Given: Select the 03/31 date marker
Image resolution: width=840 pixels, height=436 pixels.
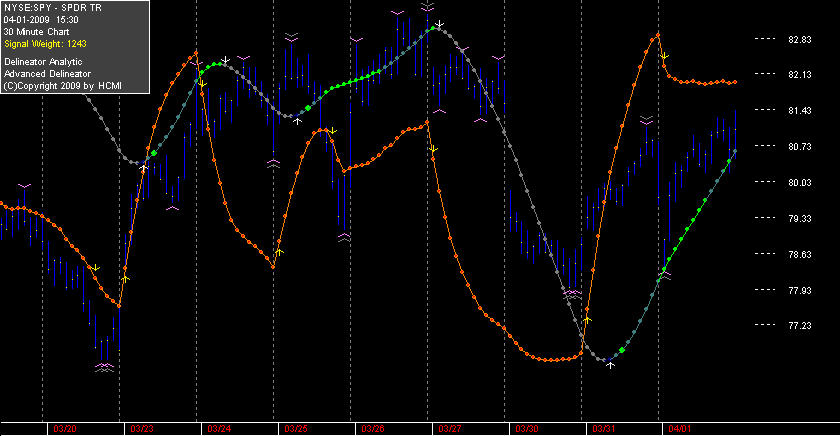Looking at the screenshot, I should coord(603,429).
